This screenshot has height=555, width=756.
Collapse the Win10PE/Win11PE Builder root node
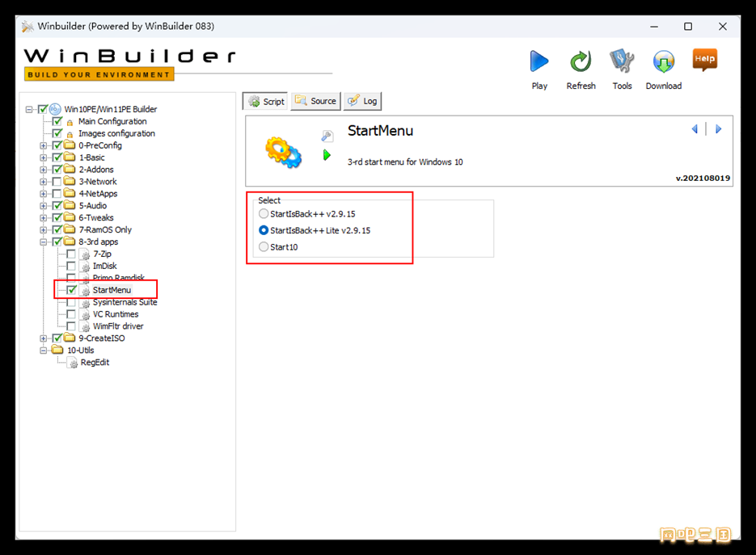point(29,109)
